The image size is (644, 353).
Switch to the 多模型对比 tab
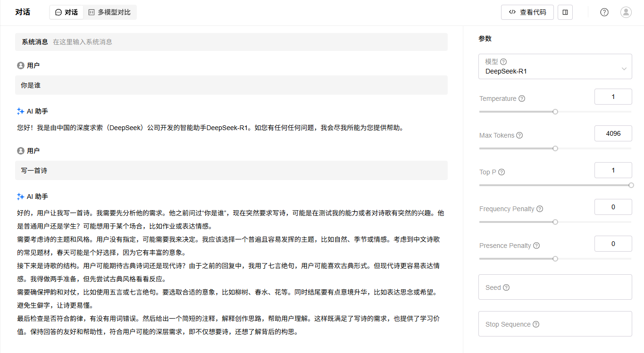[109, 12]
